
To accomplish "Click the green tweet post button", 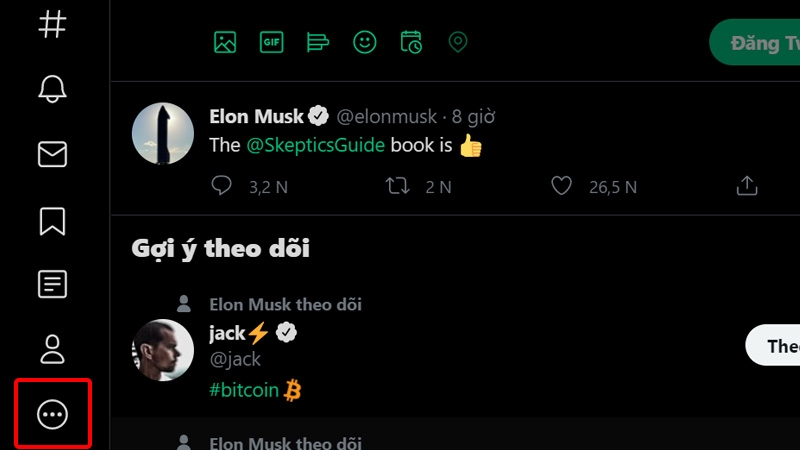I will pos(756,43).
